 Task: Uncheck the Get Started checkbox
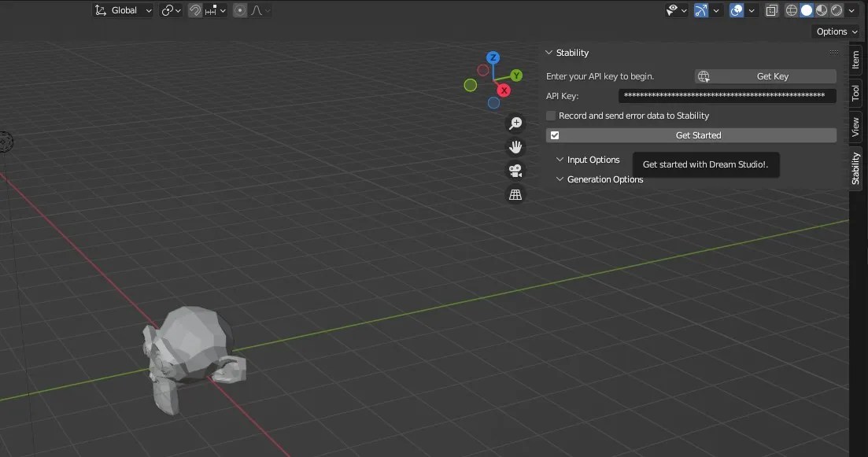[x=555, y=135]
